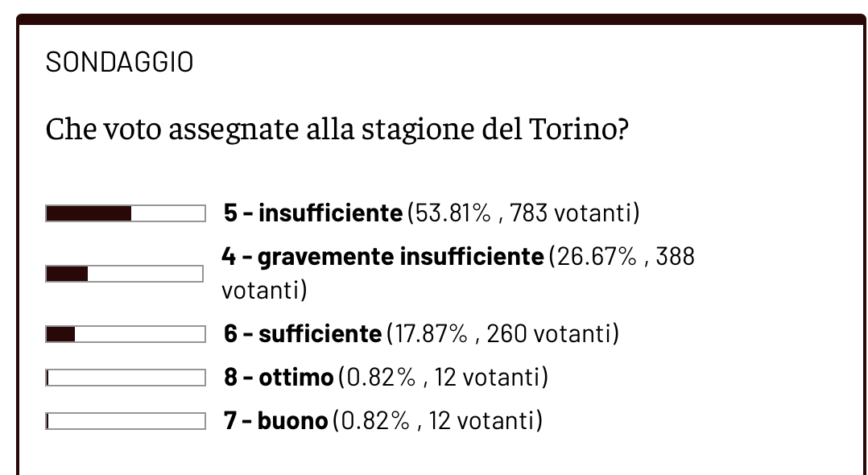
Task: Click the progress bar for 5 - insufficiente
Action: click(126, 213)
